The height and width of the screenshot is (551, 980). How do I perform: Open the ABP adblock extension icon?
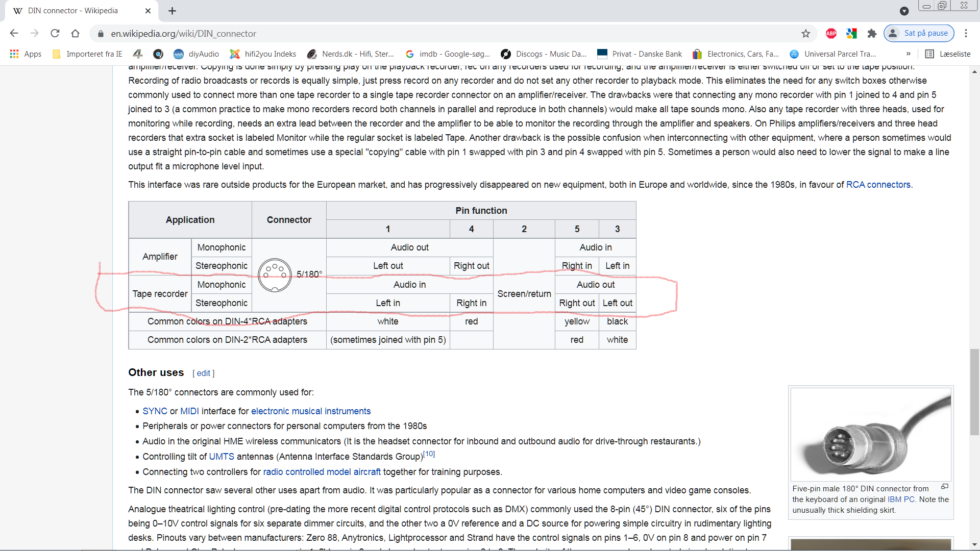tap(831, 34)
